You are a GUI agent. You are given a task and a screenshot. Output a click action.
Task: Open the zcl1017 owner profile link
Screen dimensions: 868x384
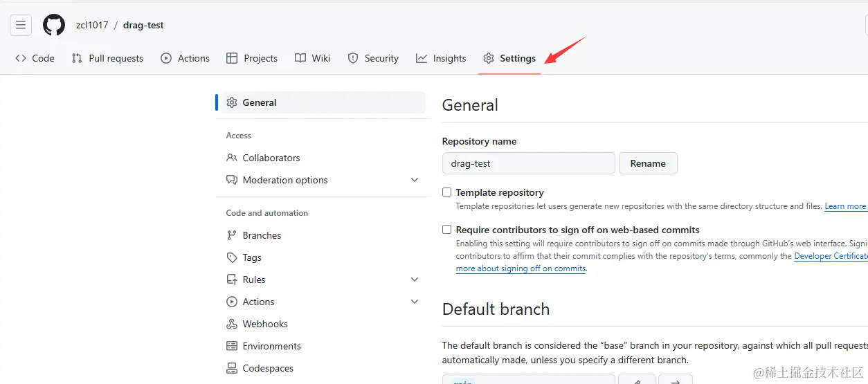(92, 26)
